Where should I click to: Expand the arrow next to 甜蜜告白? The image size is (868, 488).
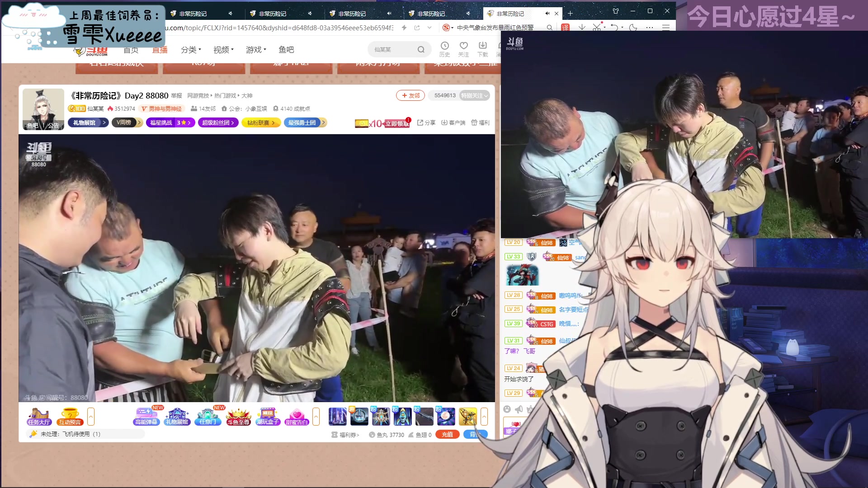click(x=316, y=417)
